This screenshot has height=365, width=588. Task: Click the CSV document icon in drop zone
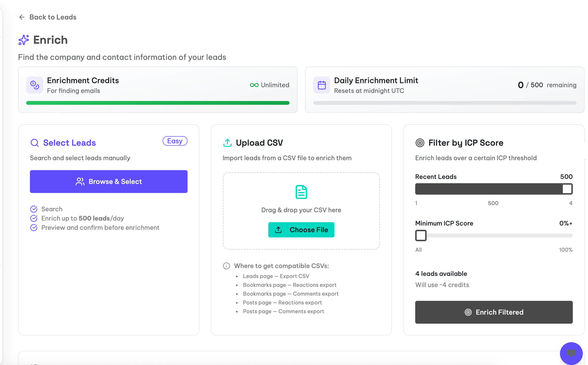301,192
